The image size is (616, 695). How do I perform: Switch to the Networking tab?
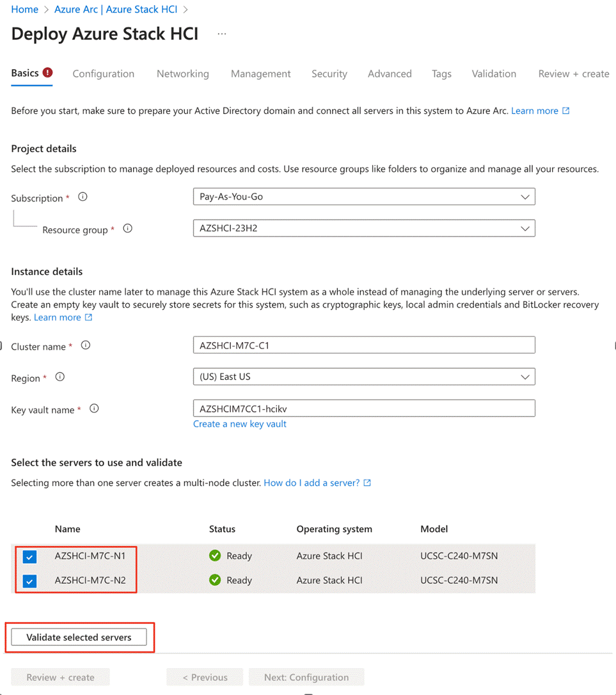[182, 74]
